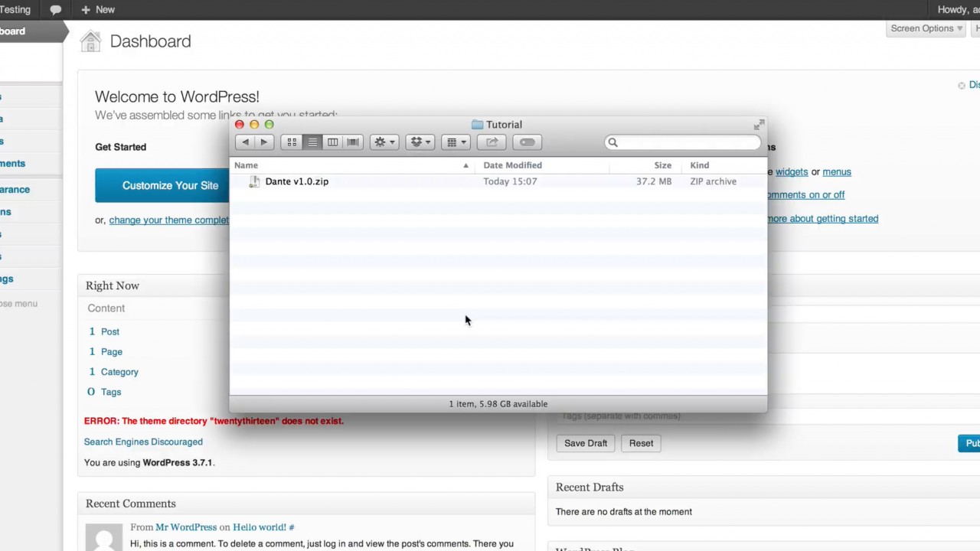Click the Howdy account menu
The width and height of the screenshot is (980, 551).
click(x=959, y=10)
